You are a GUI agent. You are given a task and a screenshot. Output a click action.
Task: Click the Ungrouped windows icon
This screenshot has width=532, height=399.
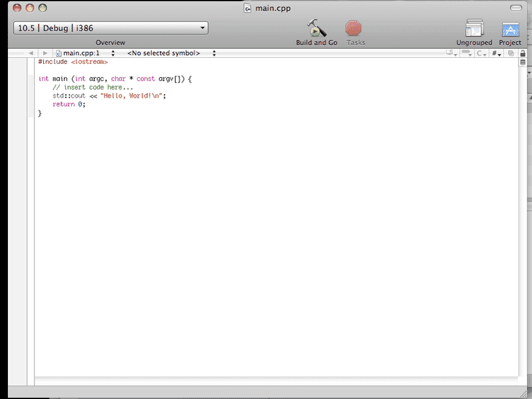[474, 29]
